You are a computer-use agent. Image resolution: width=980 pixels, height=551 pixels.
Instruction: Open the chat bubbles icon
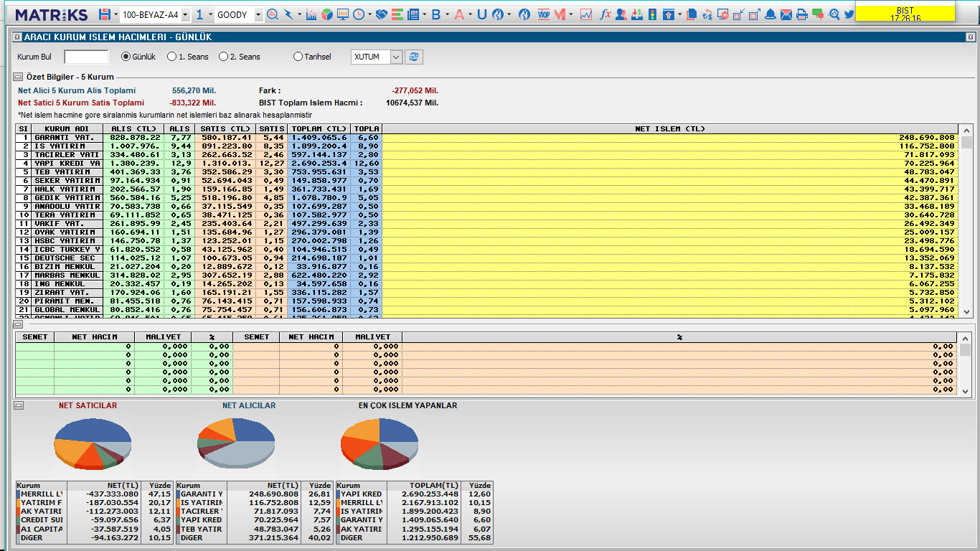pos(818,14)
